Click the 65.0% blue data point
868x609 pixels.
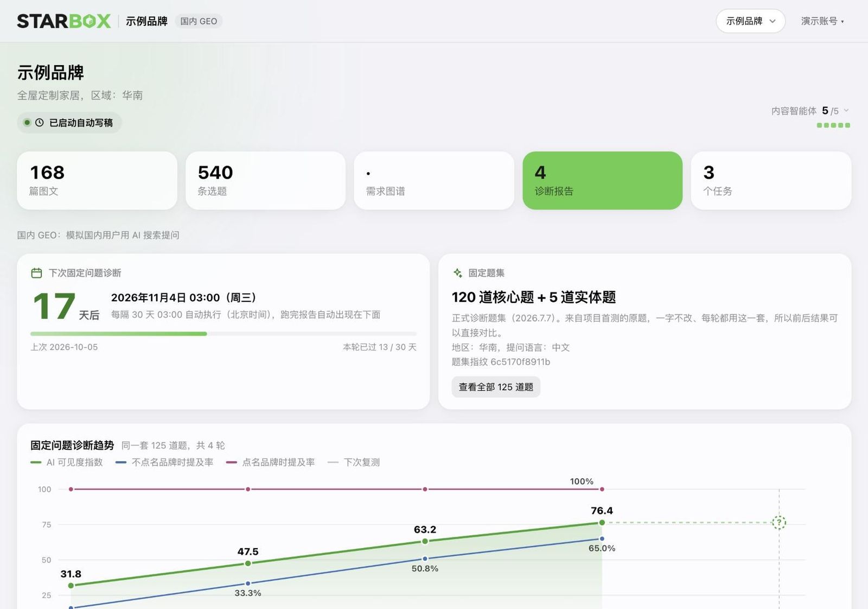[x=602, y=539]
